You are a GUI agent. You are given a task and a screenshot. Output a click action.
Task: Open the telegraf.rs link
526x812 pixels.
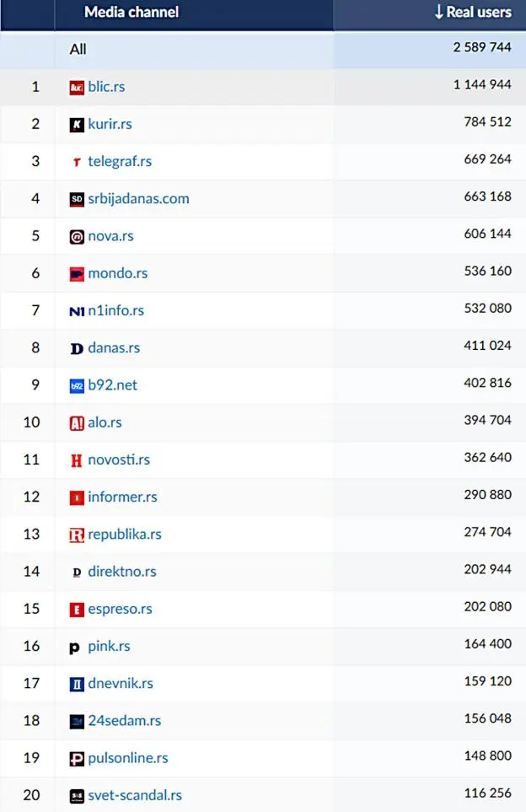[x=120, y=161]
